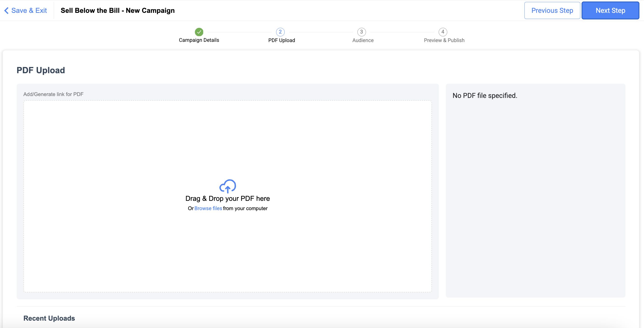Open Campaign Details step label
The image size is (644, 328).
point(199,40)
